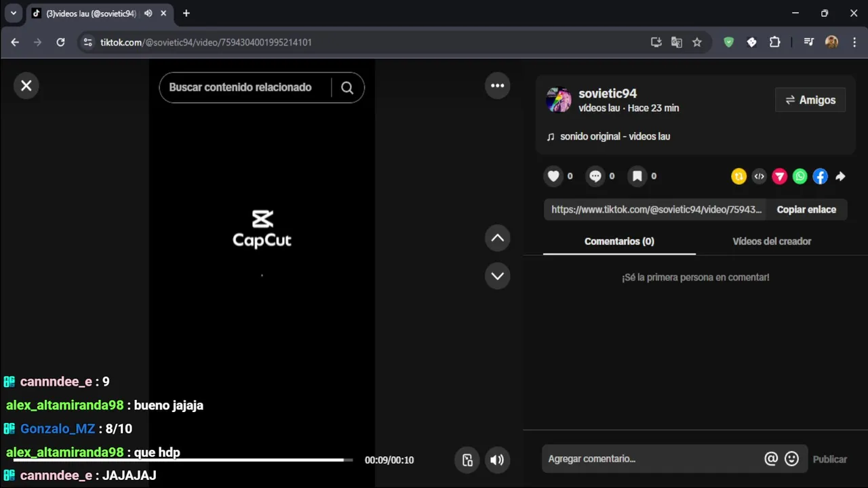Share the video to Facebook
The height and width of the screenshot is (488, 868).
click(820, 176)
